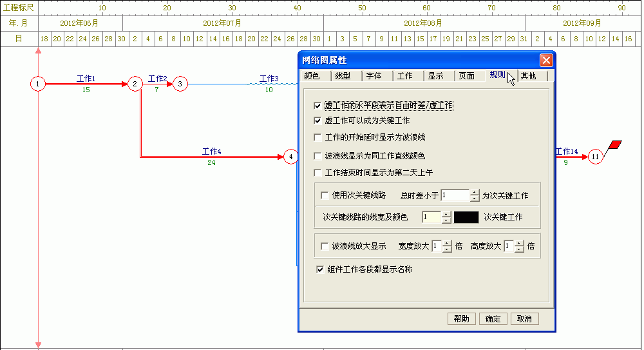Viewport: 644px width, 350px height.
Task: Switch to the 线型 tab
Action: point(346,76)
